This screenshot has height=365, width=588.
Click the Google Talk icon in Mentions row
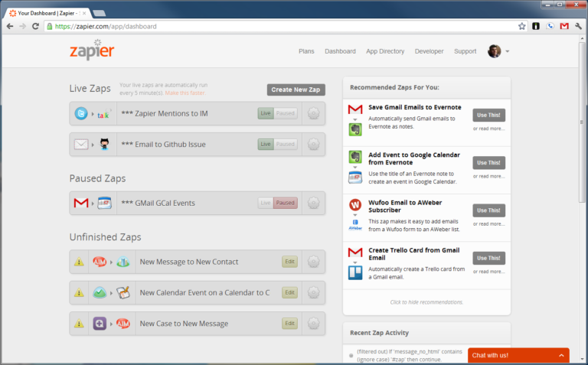coord(103,115)
